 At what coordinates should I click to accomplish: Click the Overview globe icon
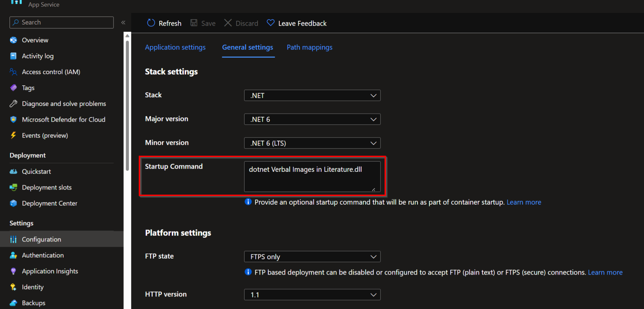pyautogui.click(x=13, y=40)
